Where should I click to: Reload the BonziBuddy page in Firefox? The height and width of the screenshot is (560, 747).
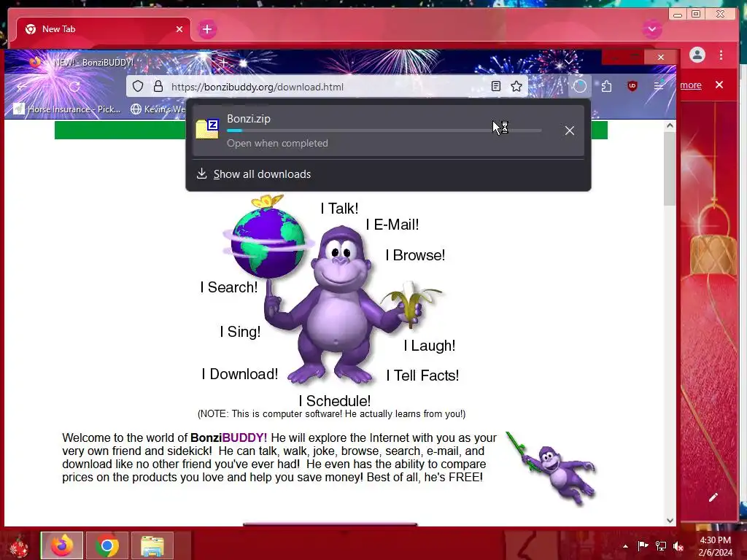(74, 87)
